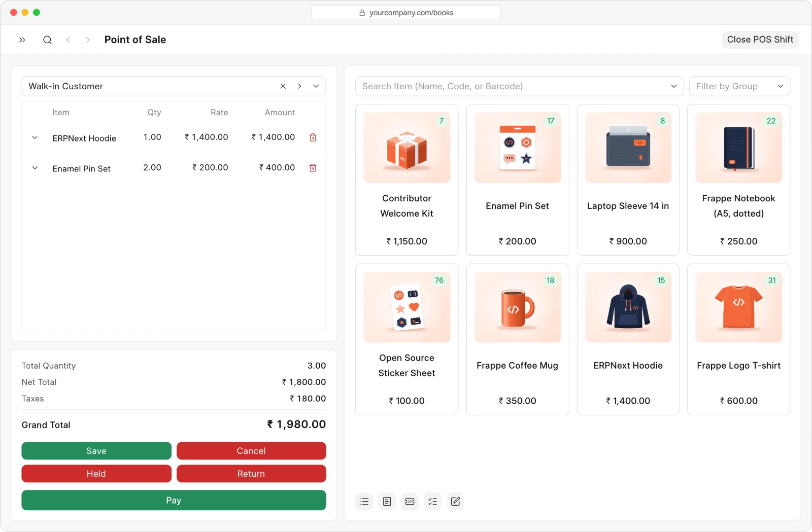Click the Net Total ₹ 1,800.00 value
Image resolution: width=812 pixels, height=532 pixels.
point(304,382)
